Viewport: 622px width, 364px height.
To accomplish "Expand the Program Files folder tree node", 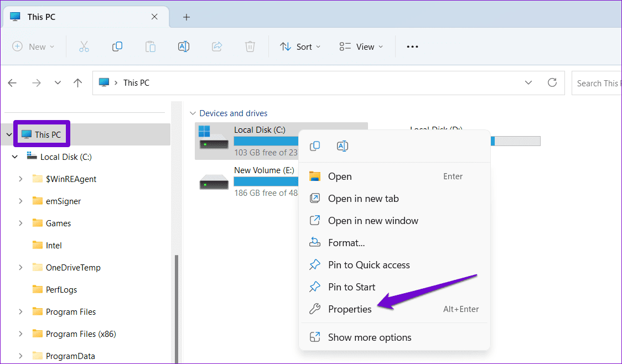I will (x=20, y=312).
